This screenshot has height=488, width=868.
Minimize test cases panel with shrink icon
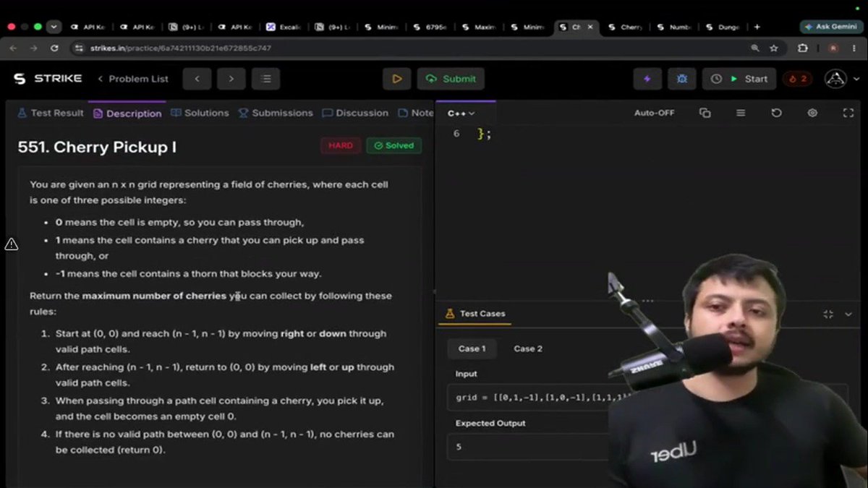828,314
